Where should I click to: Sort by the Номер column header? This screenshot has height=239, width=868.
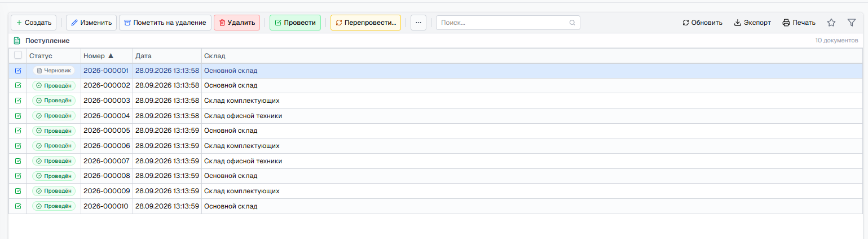[107, 56]
